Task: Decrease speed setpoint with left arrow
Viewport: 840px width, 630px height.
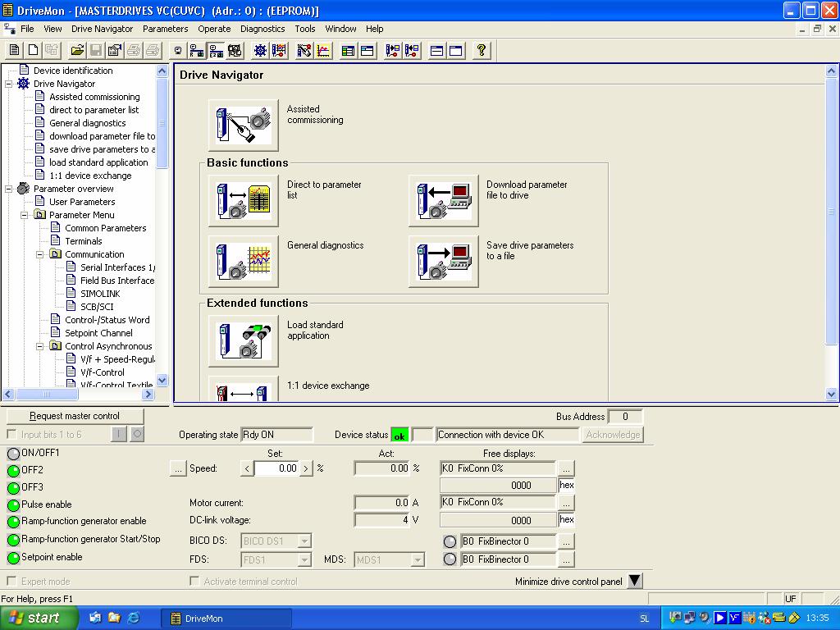Action: pos(247,468)
